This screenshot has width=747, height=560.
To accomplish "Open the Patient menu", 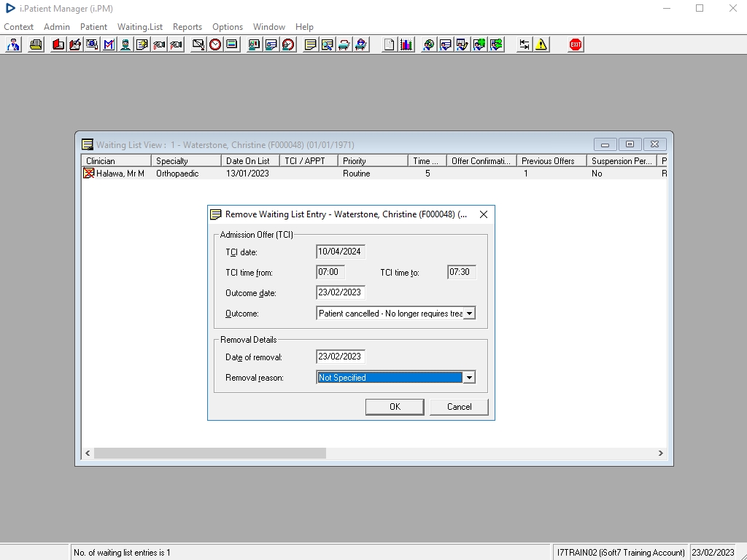I will [x=93, y=27].
